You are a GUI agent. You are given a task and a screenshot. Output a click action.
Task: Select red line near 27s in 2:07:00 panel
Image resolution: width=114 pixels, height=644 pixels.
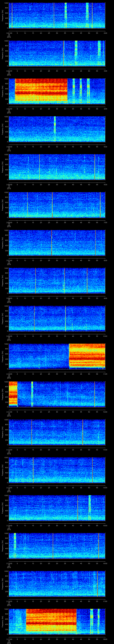52,243
